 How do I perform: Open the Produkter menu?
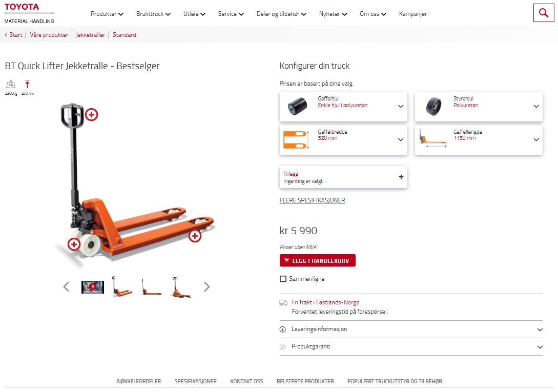pos(107,14)
